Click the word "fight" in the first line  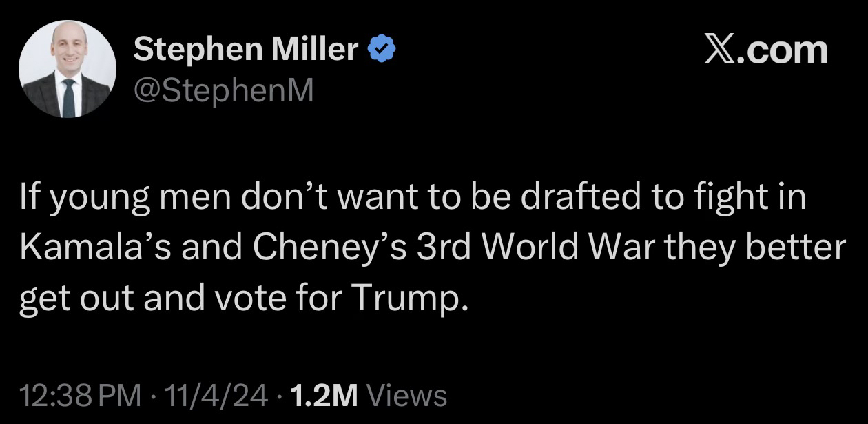[739, 199]
